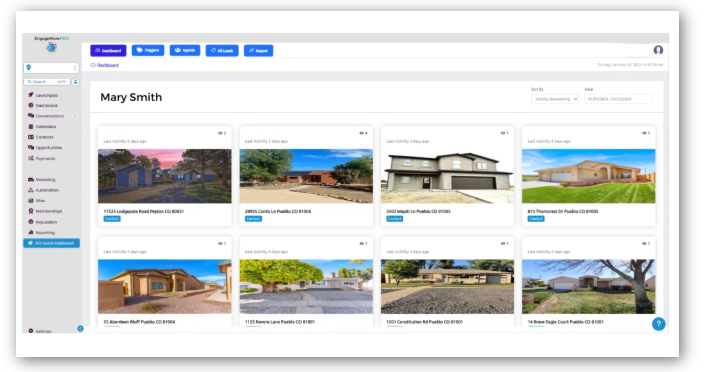Image resolution: width=705 pixels, height=372 pixels.
Task: Click the Mary Smith heading
Action: 131,97
